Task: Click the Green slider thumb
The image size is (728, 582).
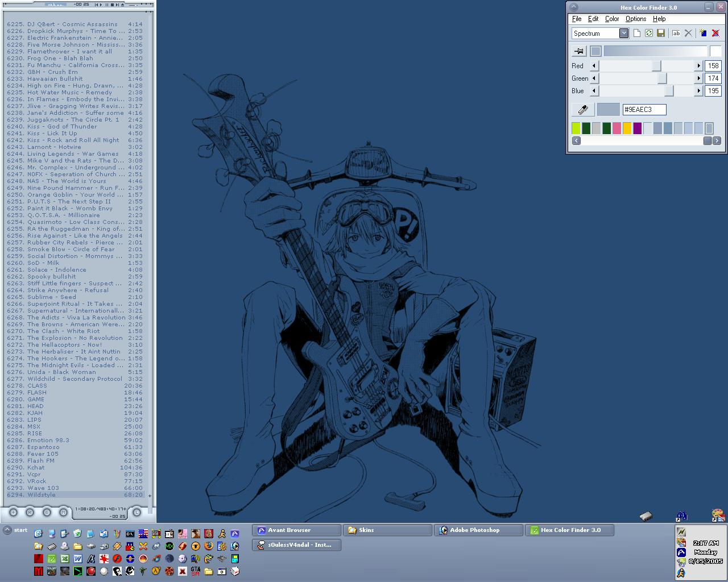Action: pyautogui.click(x=662, y=78)
